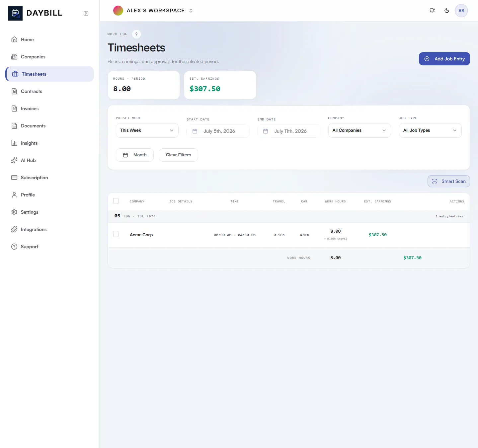The width and height of the screenshot is (478, 448).
Task: Click the 05 Sun Jul 2026 date group row
Action: 289,216
